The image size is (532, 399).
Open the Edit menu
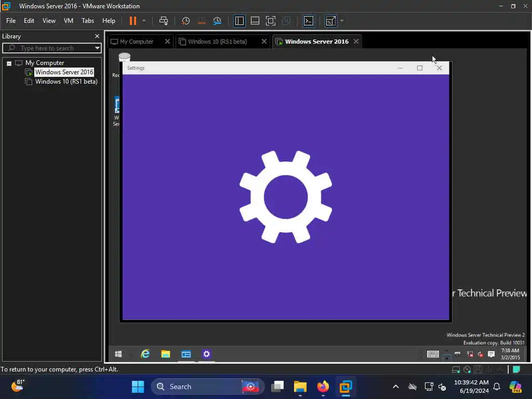(29, 21)
